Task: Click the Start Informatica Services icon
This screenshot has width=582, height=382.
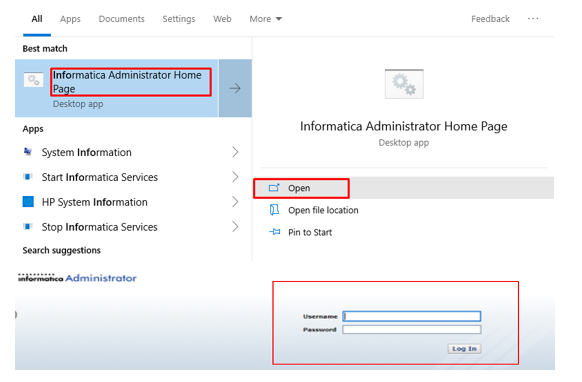Action: coord(28,177)
